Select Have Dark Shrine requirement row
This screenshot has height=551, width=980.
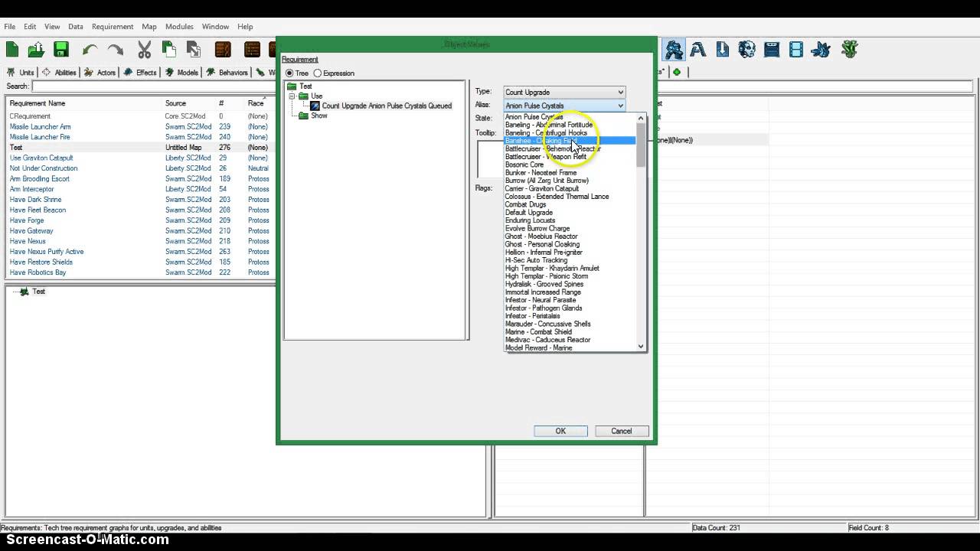(x=140, y=200)
